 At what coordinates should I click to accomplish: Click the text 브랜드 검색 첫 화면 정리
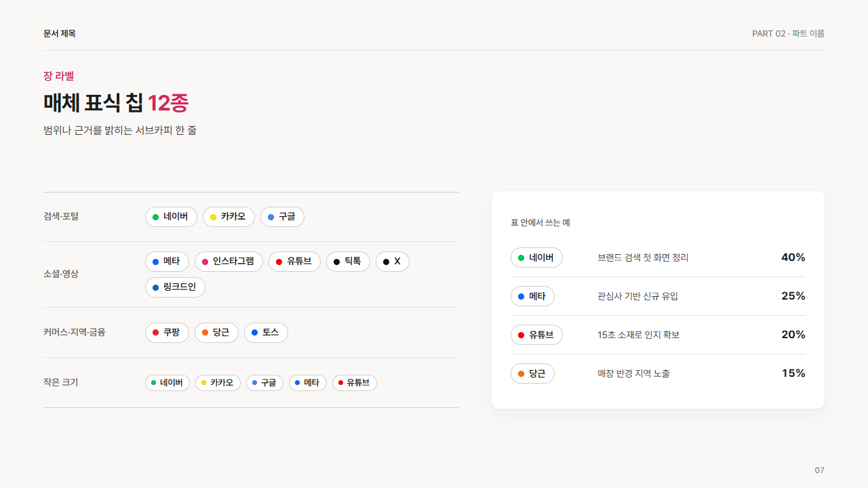pyautogui.click(x=643, y=258)
